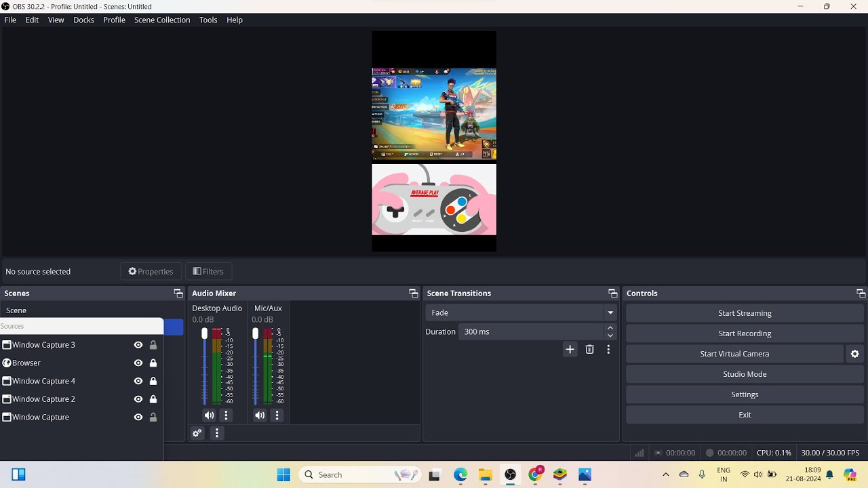Click Start Streaming button
The height and width of the screenshot is (488, 868).
pos(745,313)
